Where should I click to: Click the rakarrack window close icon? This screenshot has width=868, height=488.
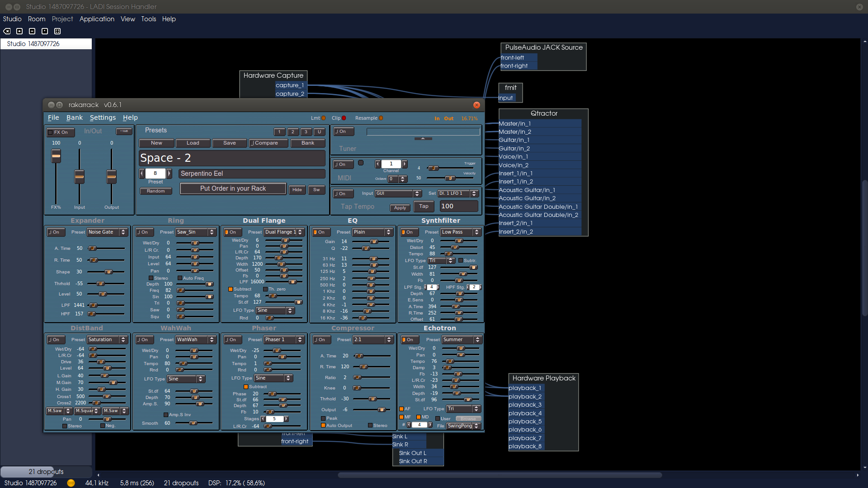pos(476,105)
